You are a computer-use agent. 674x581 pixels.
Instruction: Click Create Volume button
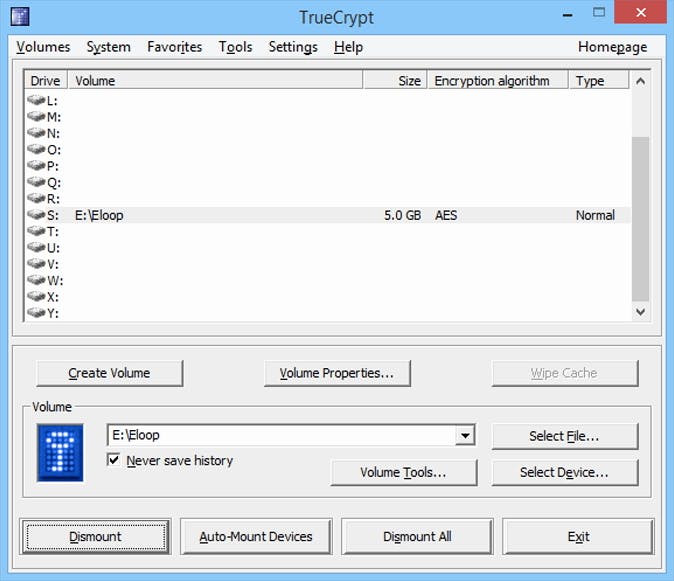(x=110, y=373)
